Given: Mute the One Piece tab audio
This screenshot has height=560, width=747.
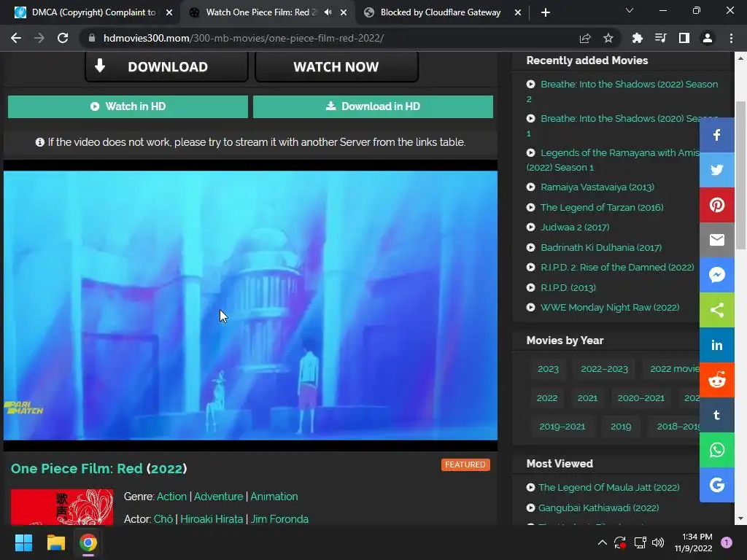Looking at the screenshot, I should click(328, 12).
